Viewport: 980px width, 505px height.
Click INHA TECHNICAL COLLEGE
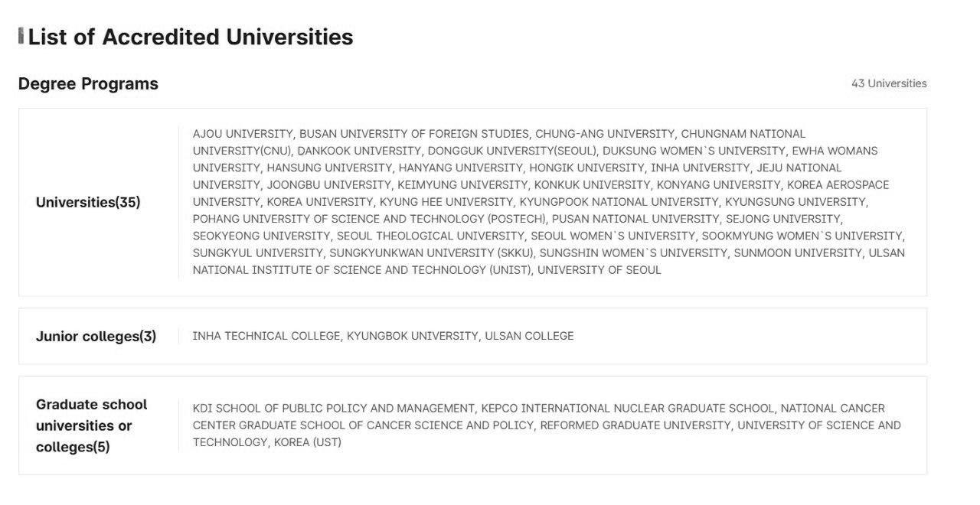tap(266, 336)
